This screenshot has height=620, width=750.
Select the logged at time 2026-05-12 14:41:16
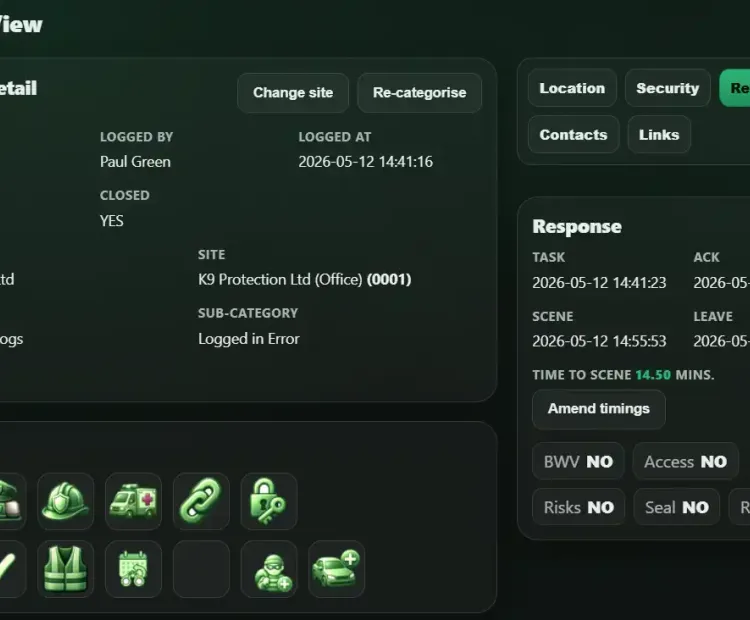pyautogui.click(x=365, y=162)
